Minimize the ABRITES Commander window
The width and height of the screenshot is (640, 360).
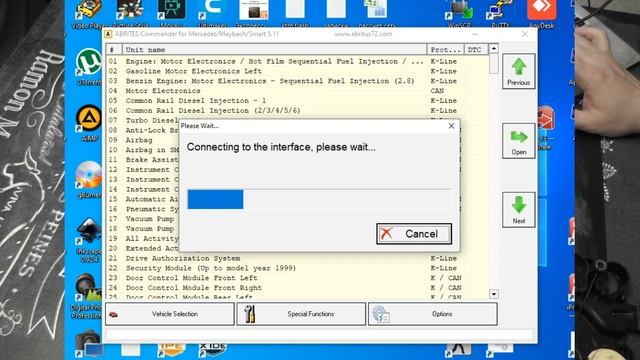tap(475, 34)
